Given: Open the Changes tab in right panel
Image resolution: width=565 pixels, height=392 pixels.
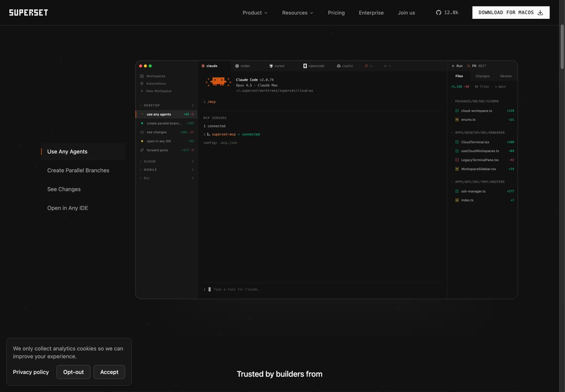Looking at the screenshot, I should 483,76.
